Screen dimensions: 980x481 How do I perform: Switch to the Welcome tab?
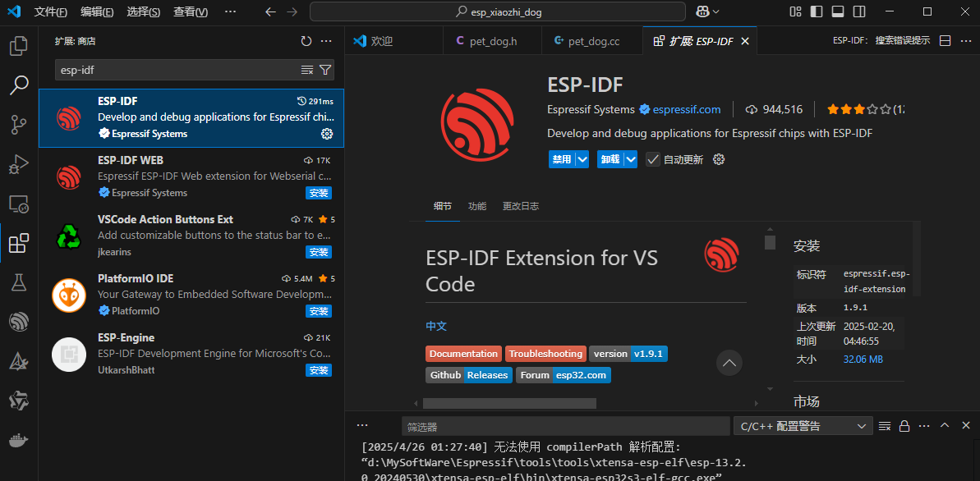pos(393,41)
